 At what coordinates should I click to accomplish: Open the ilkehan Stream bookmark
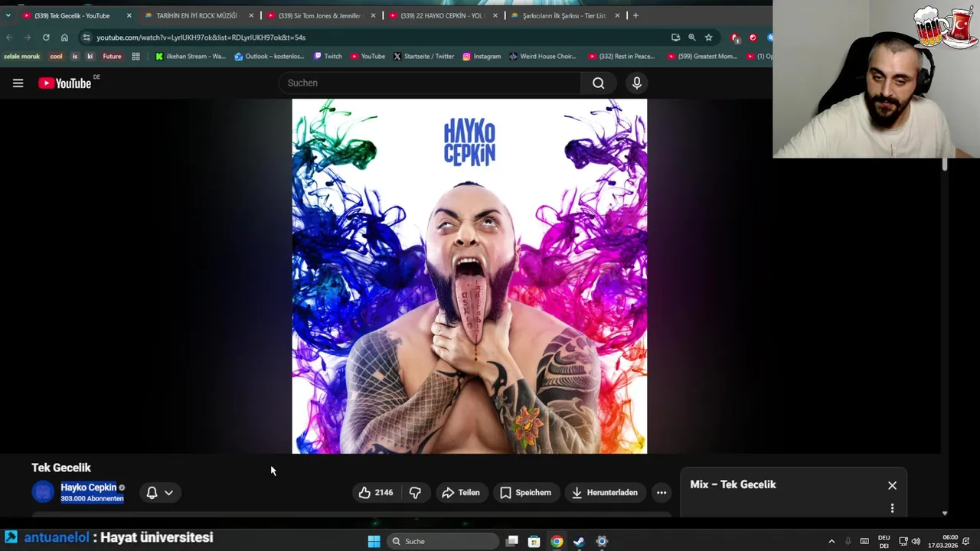[191, 57]
